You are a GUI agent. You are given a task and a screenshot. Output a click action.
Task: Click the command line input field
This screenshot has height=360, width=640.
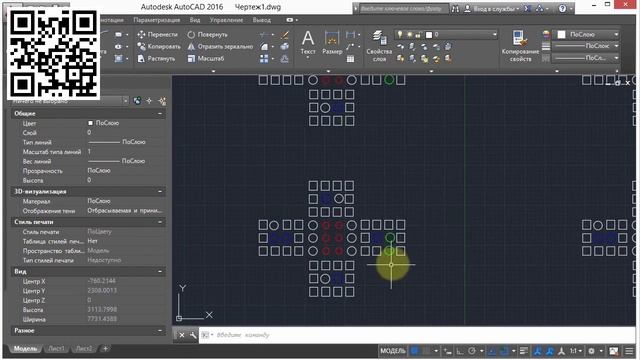(x=416, y=335)
